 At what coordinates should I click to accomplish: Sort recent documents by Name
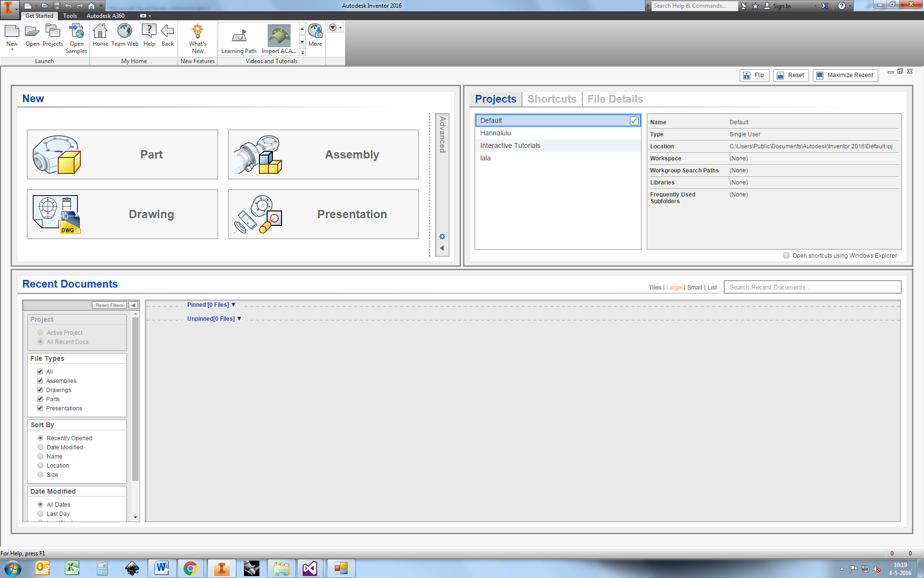[40, 457]
